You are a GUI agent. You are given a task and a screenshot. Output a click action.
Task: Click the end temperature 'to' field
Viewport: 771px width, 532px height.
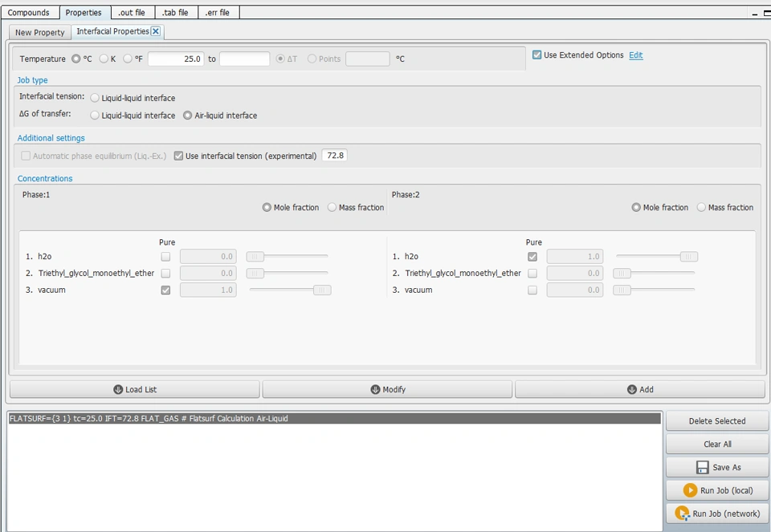pyautogui.click(x=244, y=59)
